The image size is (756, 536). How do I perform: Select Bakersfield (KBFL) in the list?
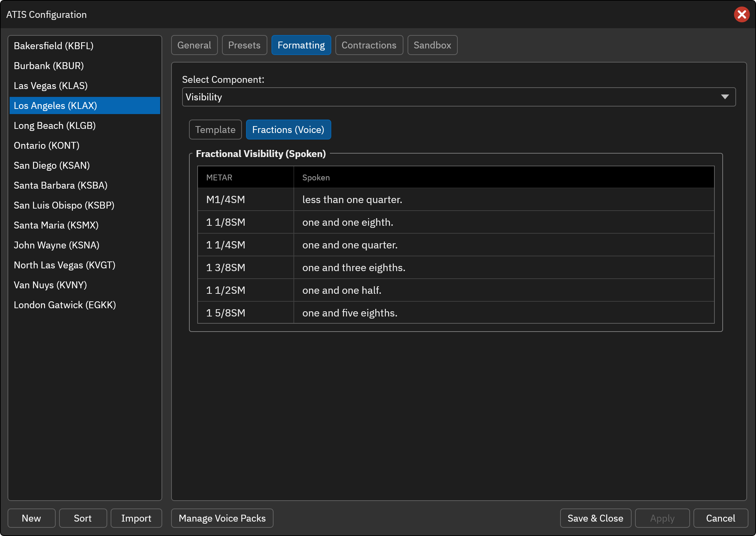(85, 46)
